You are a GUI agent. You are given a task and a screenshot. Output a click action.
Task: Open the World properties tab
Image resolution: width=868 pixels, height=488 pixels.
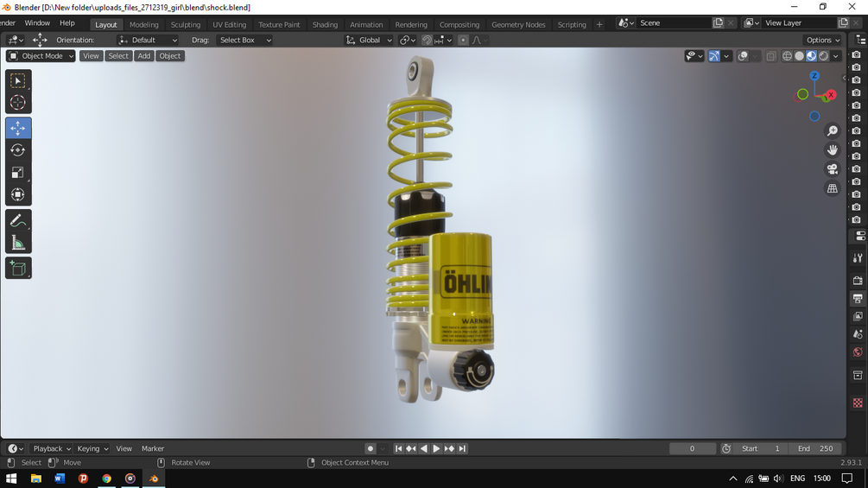pyautogui.click(x=858, y=352)
